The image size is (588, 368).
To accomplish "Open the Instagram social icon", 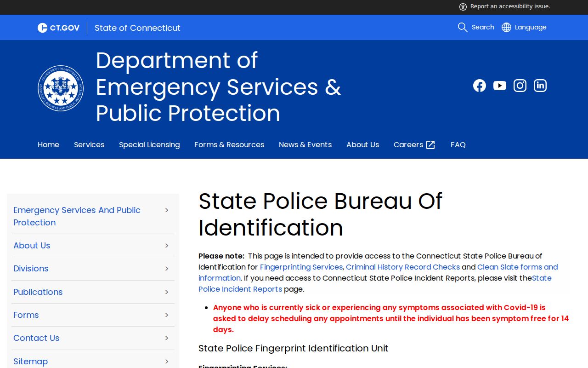I will (520, 86).
